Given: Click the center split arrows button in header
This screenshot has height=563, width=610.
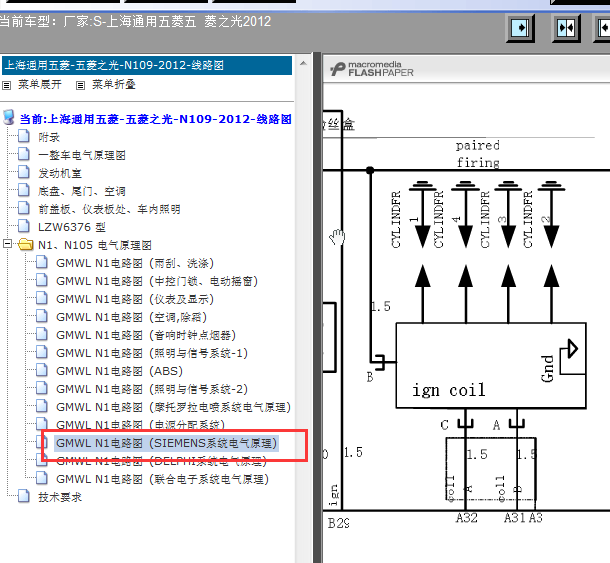Looking at the screenshot, I should pyautogui.click(x=566, y=28).
